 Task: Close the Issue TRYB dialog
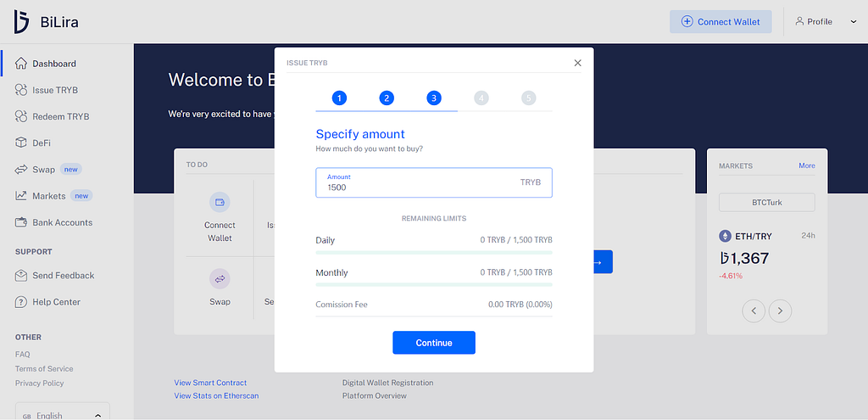click(x=577, y=63)
